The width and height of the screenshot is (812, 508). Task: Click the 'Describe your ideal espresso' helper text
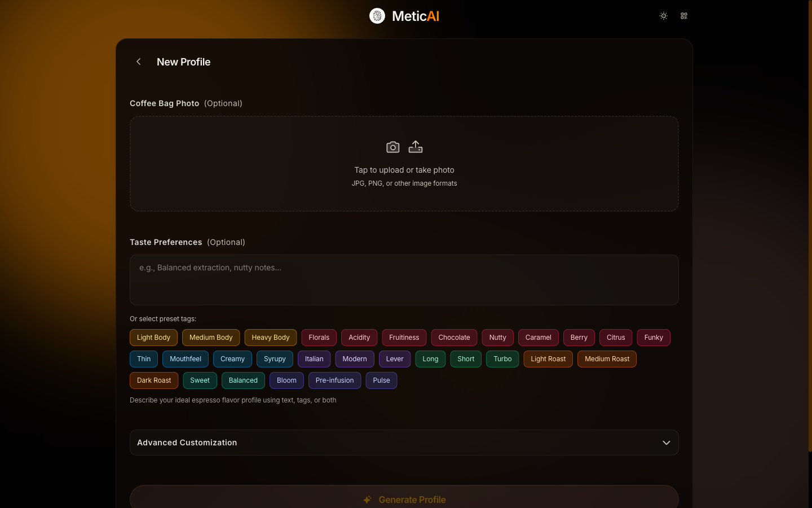(233, 400)
